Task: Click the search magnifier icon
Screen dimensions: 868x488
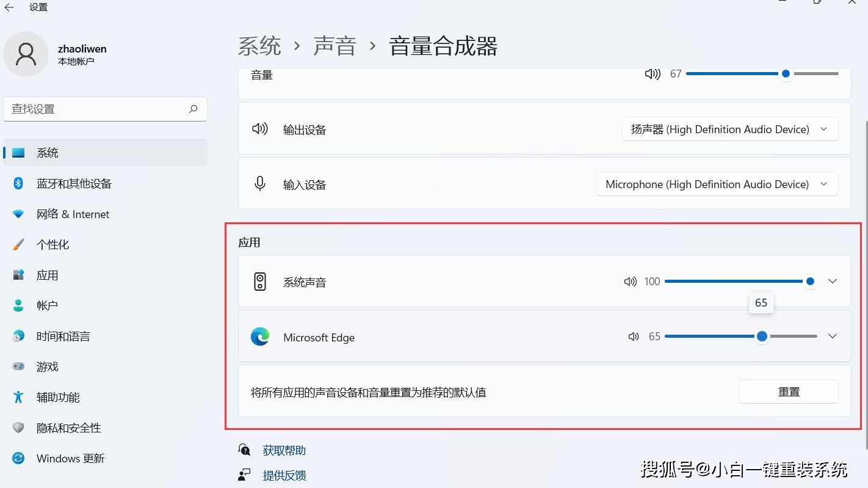Action: point(193,109)
